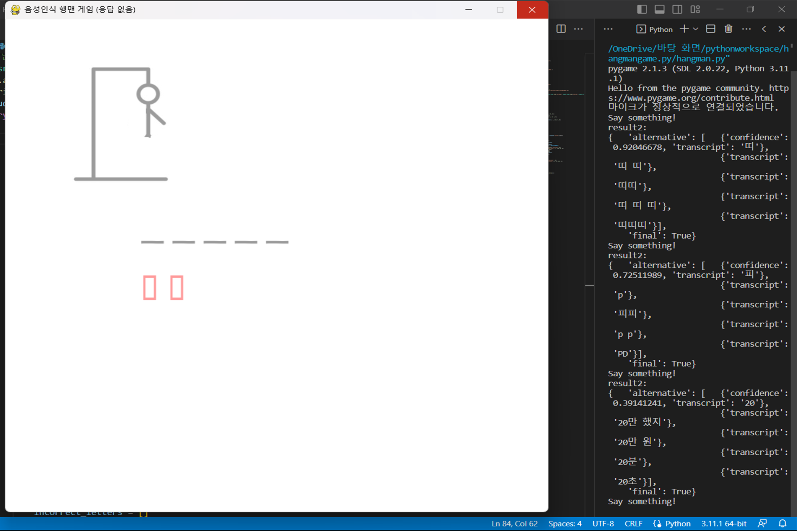Open editor More Actions ellipsis beside split icon
The height and width of the screenshot is (532, 798).
[x=578, y=29]
